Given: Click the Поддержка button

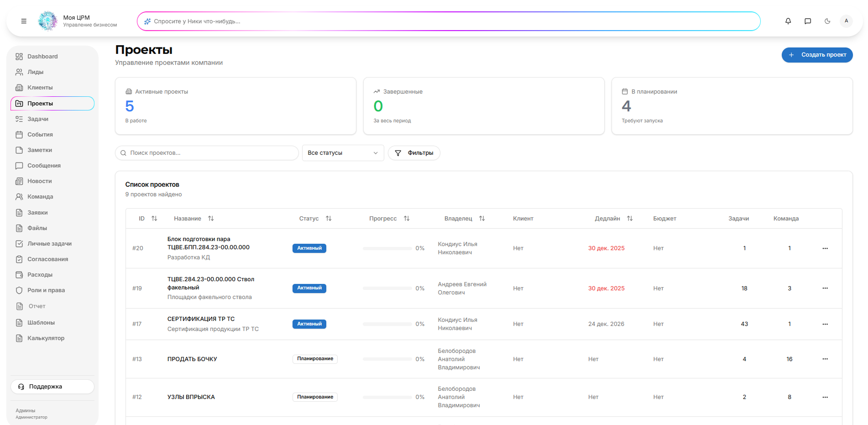Looking at the screenshot, I should pos(52,387).
